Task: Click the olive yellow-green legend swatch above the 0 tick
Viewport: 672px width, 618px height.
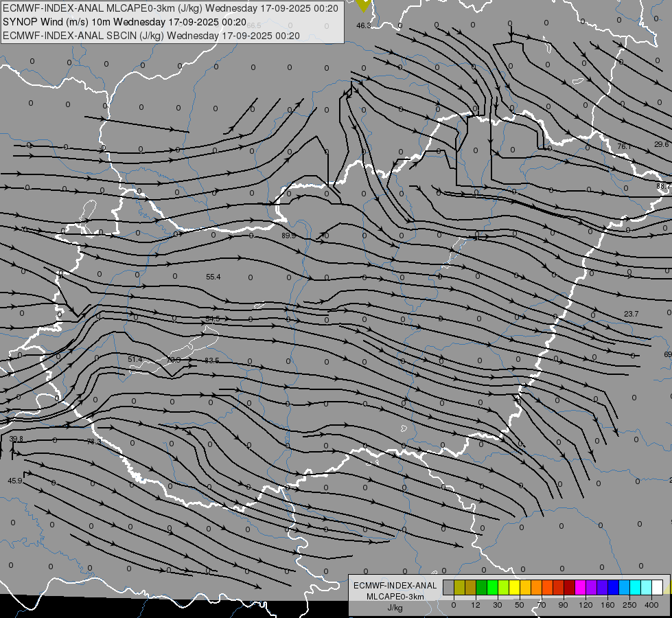Action: pyautogui.click(x=459, y=587)
